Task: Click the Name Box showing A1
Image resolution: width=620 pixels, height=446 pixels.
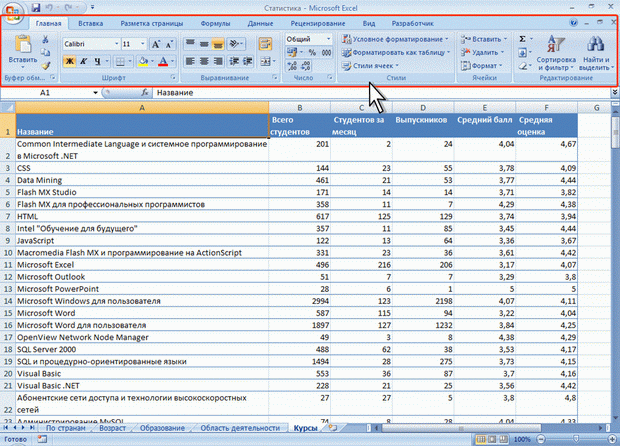Action: pyautogui.click(x=45, y=93)
